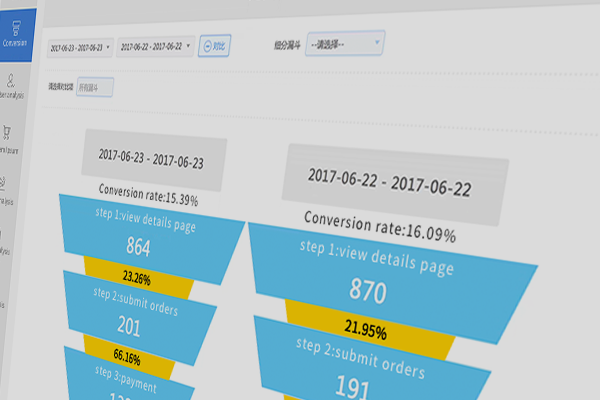Open the Conversion sidebar section

16,35
